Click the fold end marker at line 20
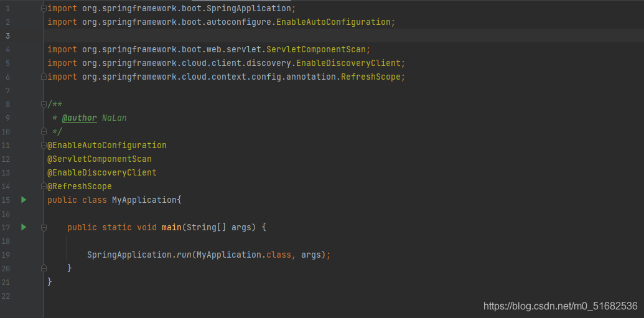Image resolution: width=644 pixels, height=318 pixels. click(x=44, y=268)
